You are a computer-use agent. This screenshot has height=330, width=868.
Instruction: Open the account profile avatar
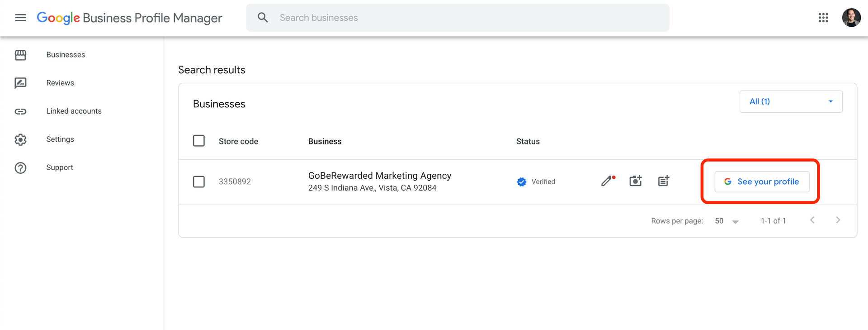click(x=851, y=18)
